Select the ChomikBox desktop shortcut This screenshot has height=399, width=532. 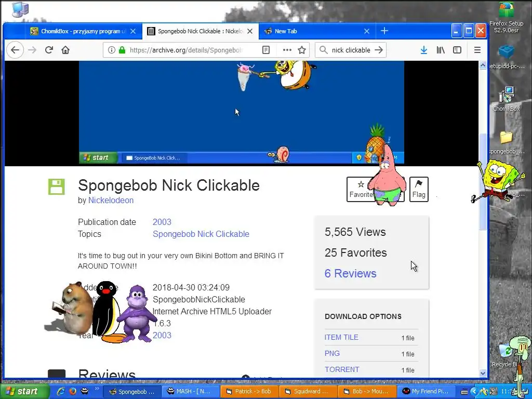click(x=506, y=99)
